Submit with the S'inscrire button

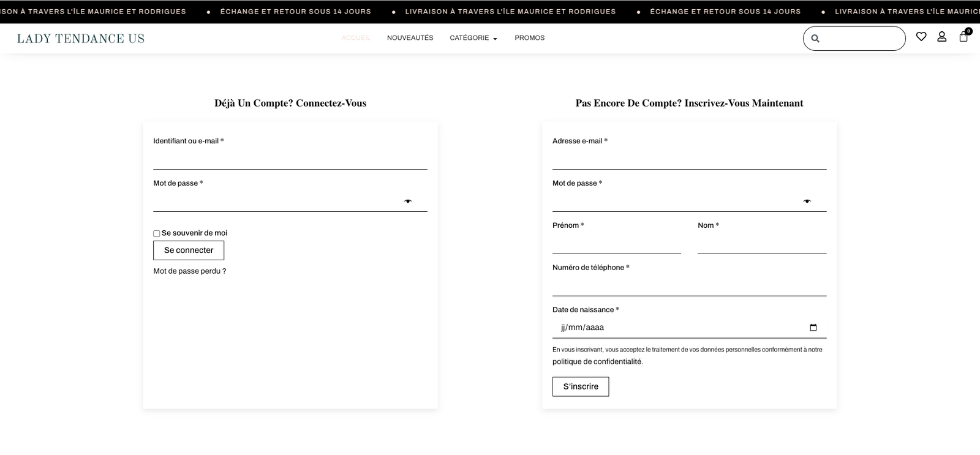pyautogui.click(x=580, y=386)
